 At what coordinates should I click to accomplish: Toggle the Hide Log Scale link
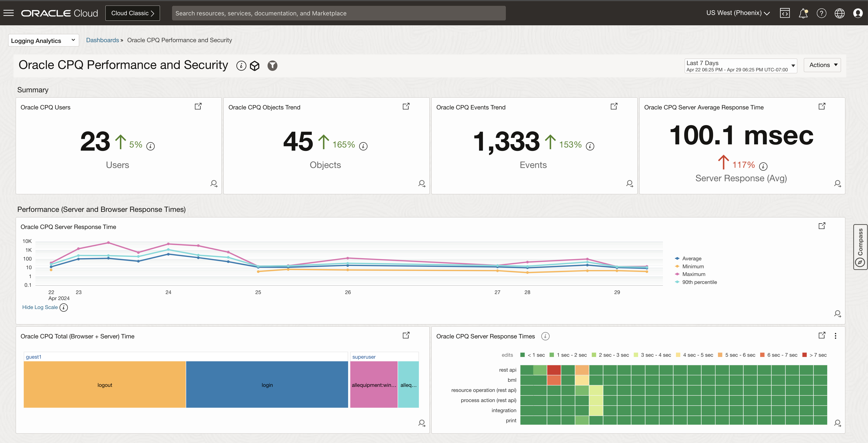(x=40, y=307)
